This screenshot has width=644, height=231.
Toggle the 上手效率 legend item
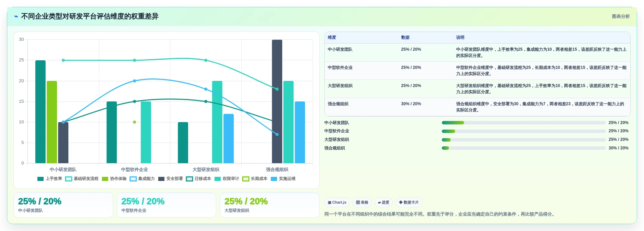point(50,179)
